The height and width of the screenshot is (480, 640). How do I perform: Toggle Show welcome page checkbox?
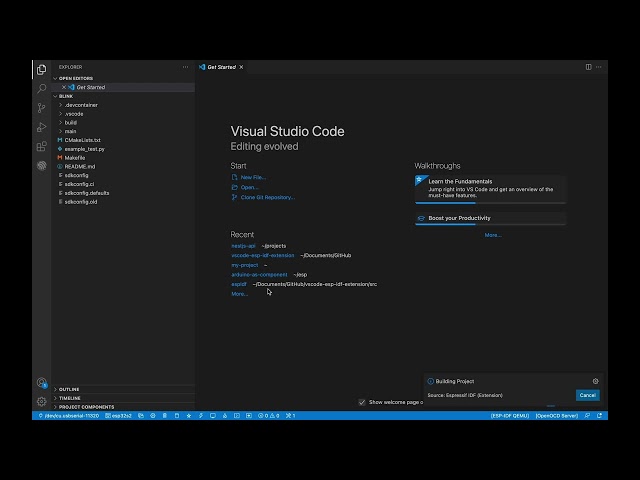[x=362, y=402]
